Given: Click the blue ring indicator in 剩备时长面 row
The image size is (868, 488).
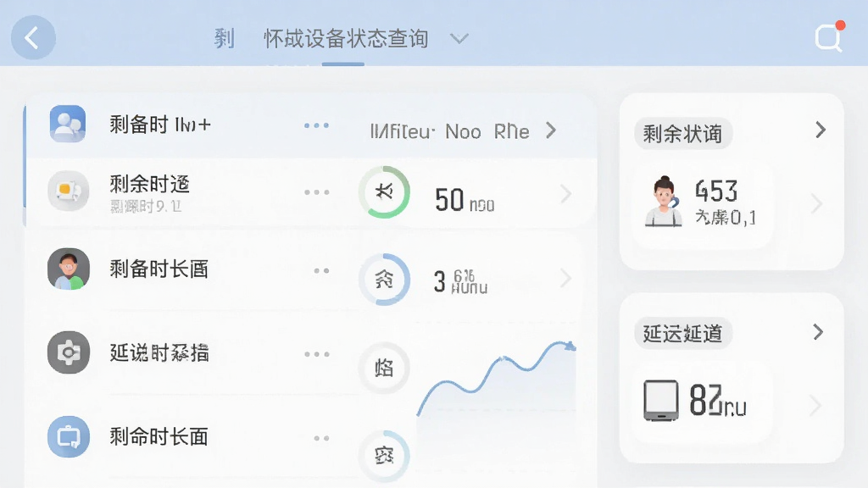Looking at the screenshot, I should (x=384, y=280).
